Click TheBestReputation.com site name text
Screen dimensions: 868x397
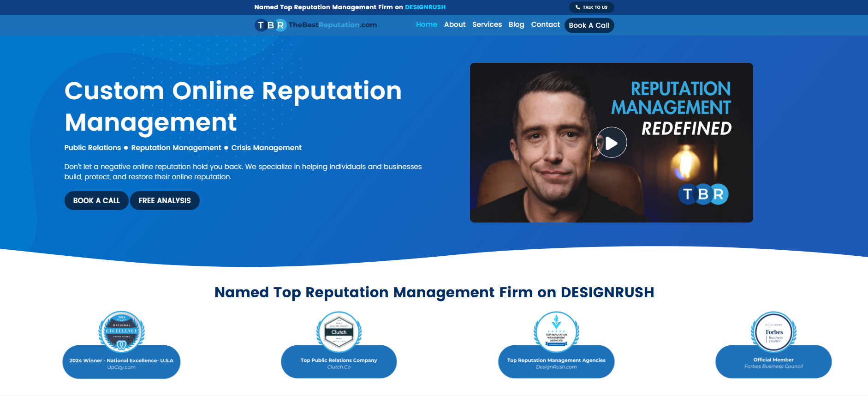(333, 25)
